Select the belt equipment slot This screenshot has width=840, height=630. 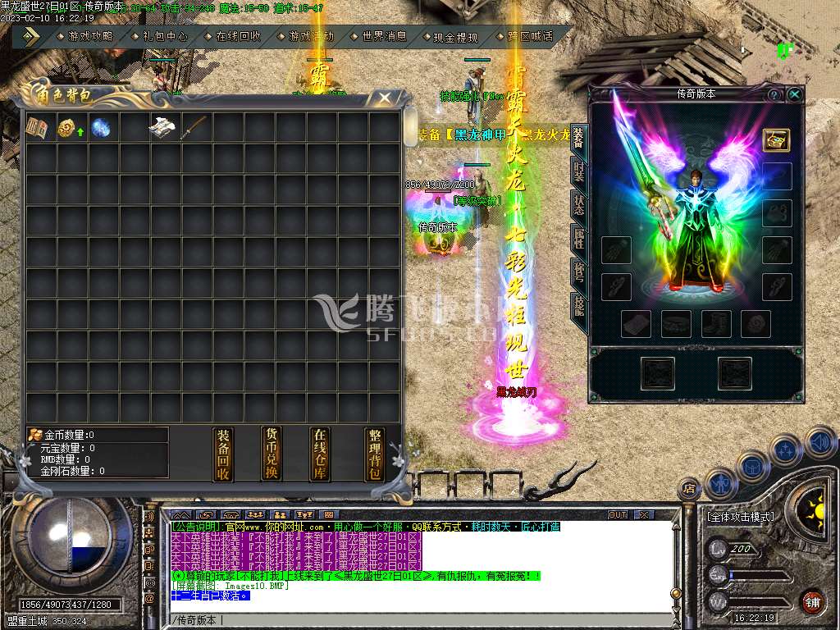(676, 324)
